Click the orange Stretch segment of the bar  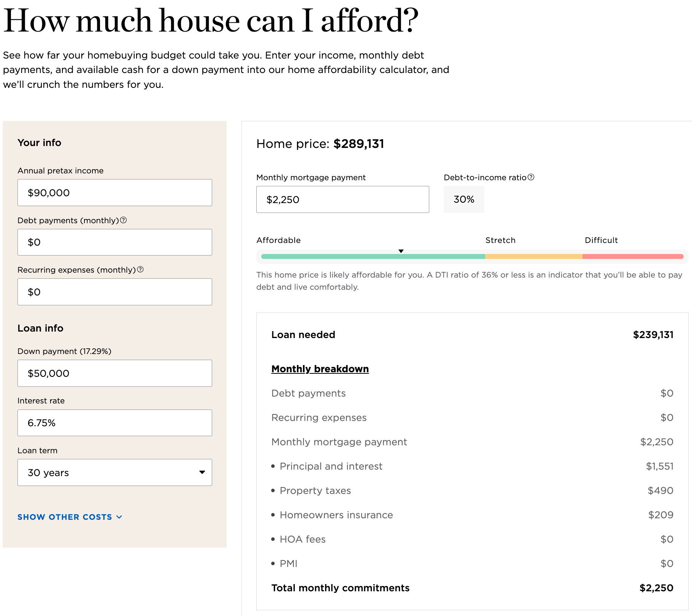coord(534,257)
